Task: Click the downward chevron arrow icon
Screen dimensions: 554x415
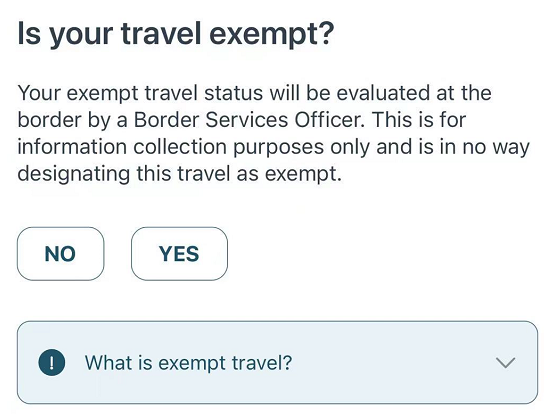Action: pyautogui.click(x=505, y=362)
